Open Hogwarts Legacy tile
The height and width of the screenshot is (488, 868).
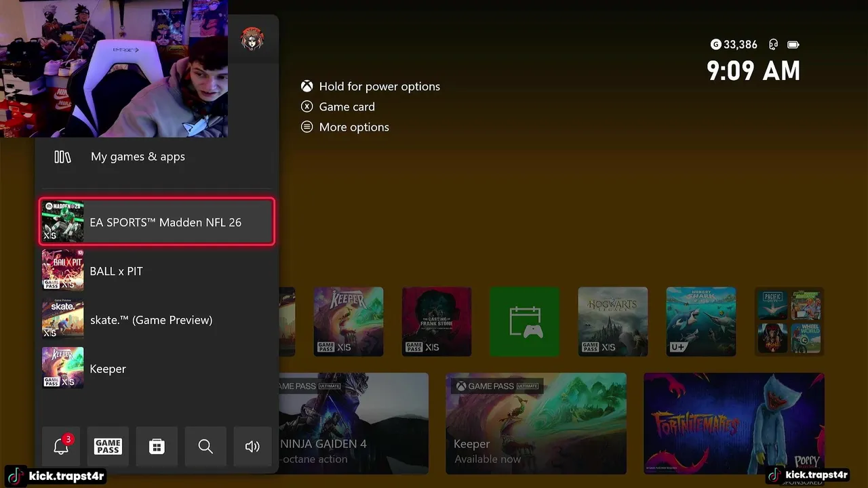(613, 321)
